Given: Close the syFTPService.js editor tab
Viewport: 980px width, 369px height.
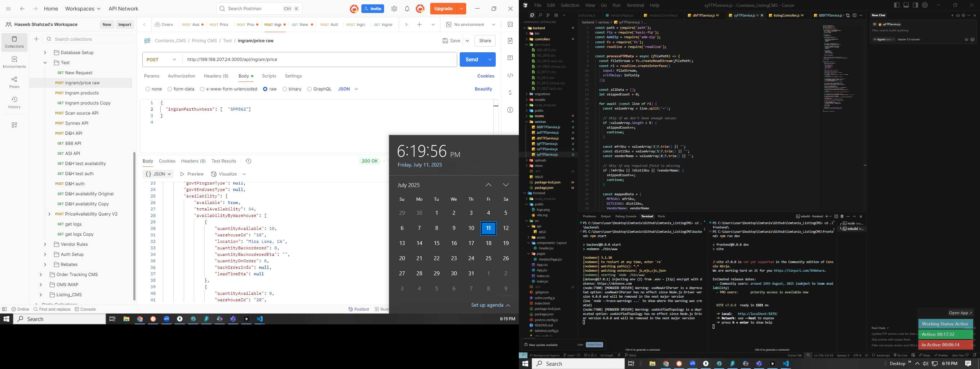Looking at the screenshot, I should (762, 15).
